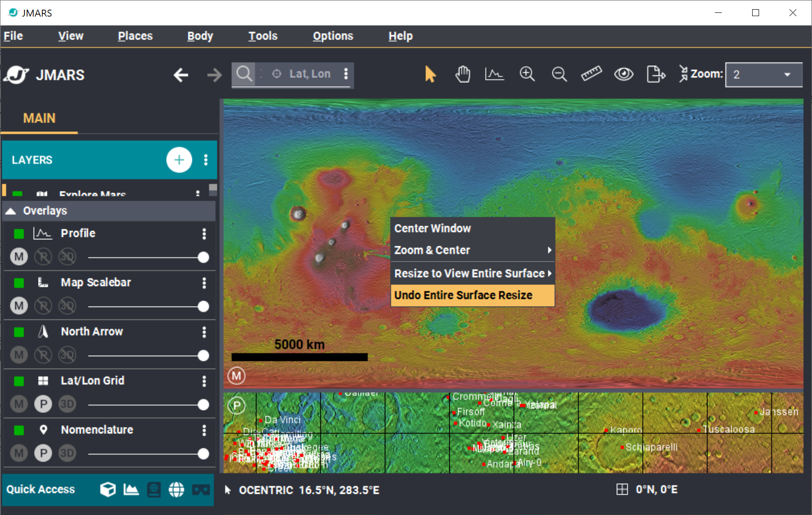Open the profile chart tool in toolbar

494,74
